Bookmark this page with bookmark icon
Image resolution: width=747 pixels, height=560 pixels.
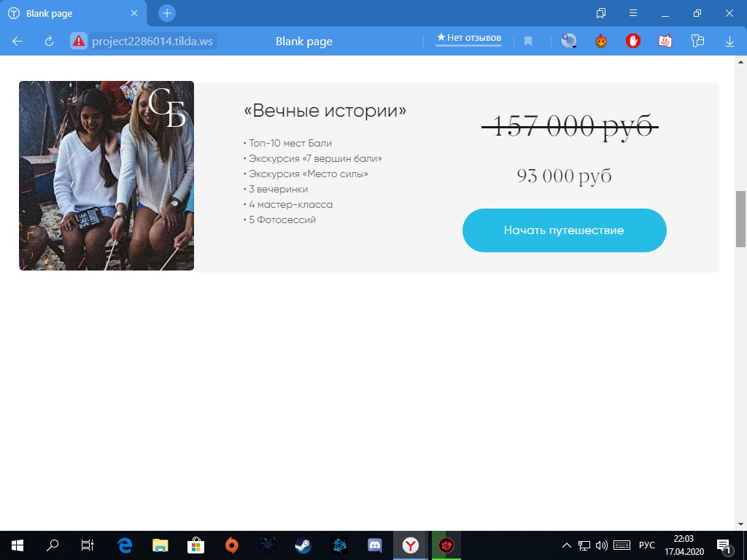click(x=528, y=42)
